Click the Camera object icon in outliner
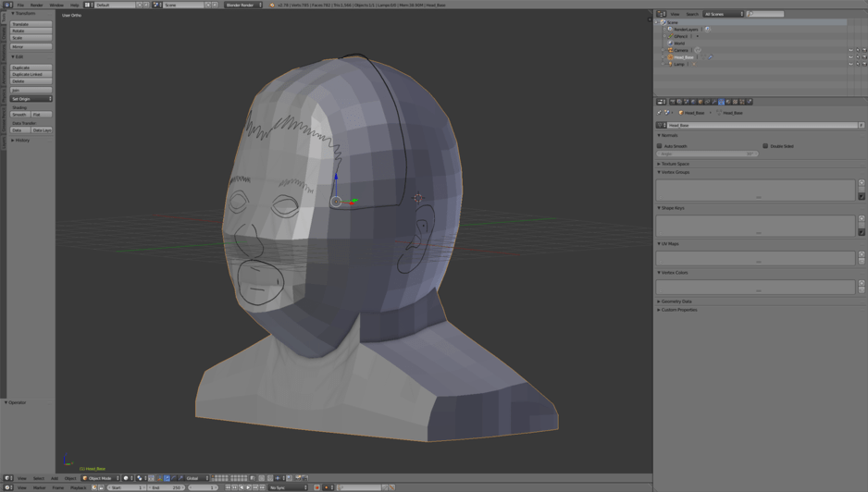 click(x=671, y=50)
